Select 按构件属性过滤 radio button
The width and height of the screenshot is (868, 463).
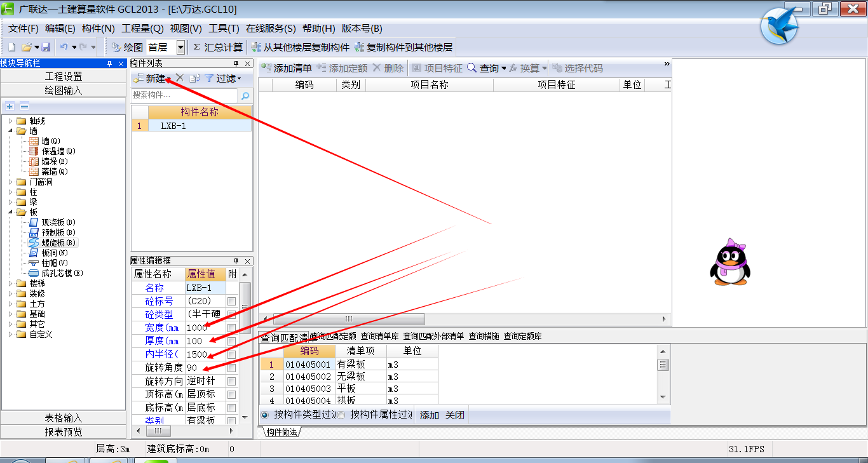point(341,415)
